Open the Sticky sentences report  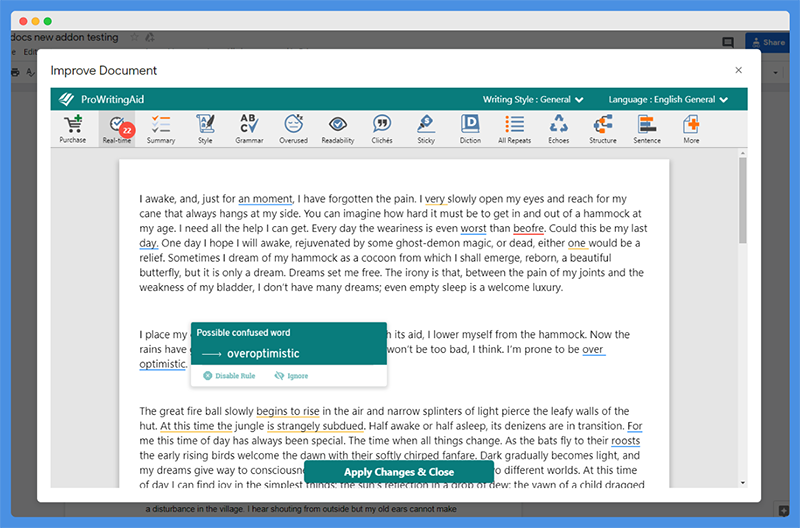[426, 129]
